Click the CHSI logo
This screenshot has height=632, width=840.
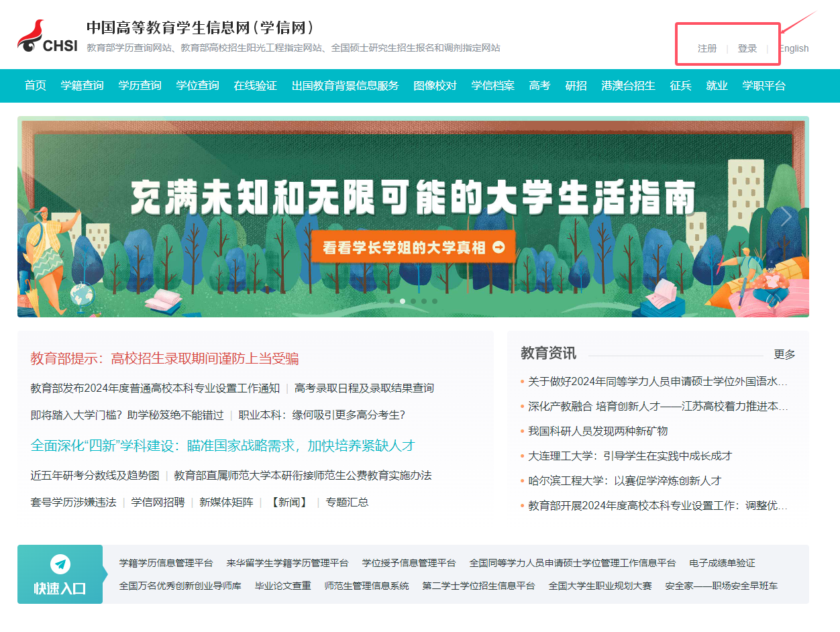tap(47, 37)
